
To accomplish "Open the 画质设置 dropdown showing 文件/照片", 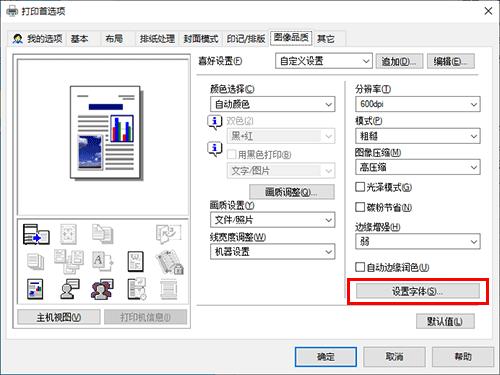I will (273, 220).
